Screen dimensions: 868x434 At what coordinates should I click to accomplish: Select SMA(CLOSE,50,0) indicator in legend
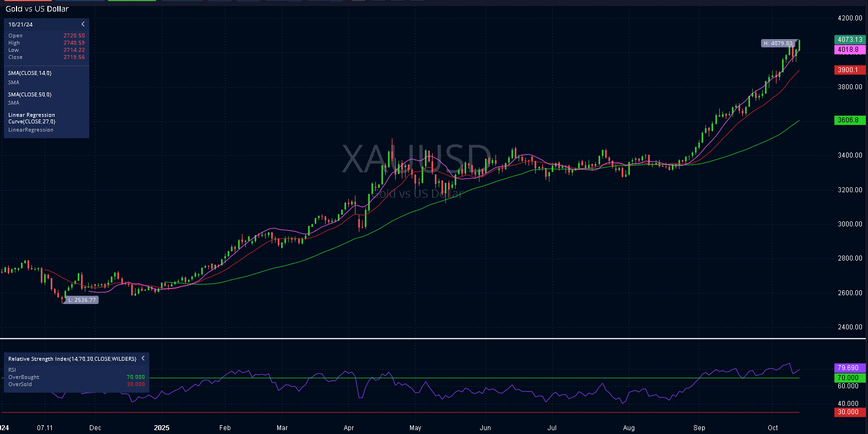pos(30,95)
